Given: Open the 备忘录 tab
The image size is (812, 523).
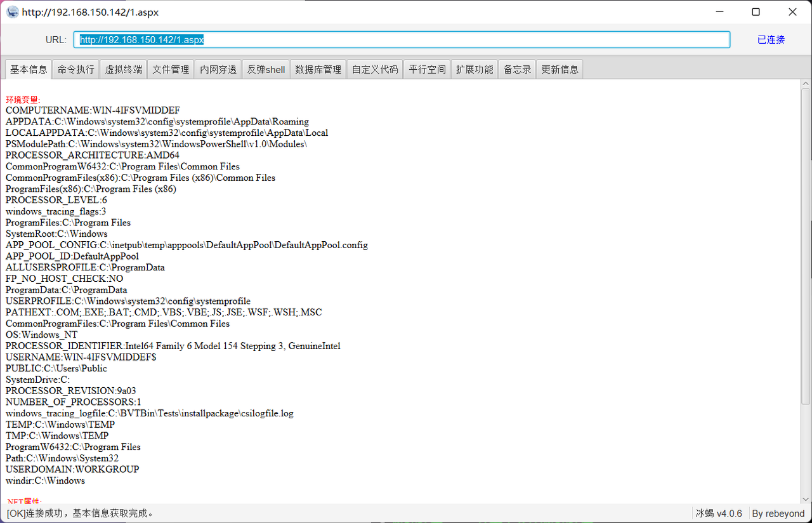Looking at the screenshot, I should tap(517, 70).
